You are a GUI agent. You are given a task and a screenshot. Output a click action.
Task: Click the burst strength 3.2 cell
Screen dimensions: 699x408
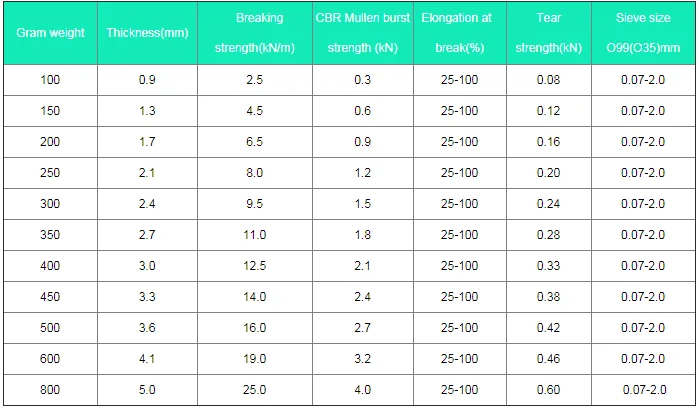[x=362, y=359]
